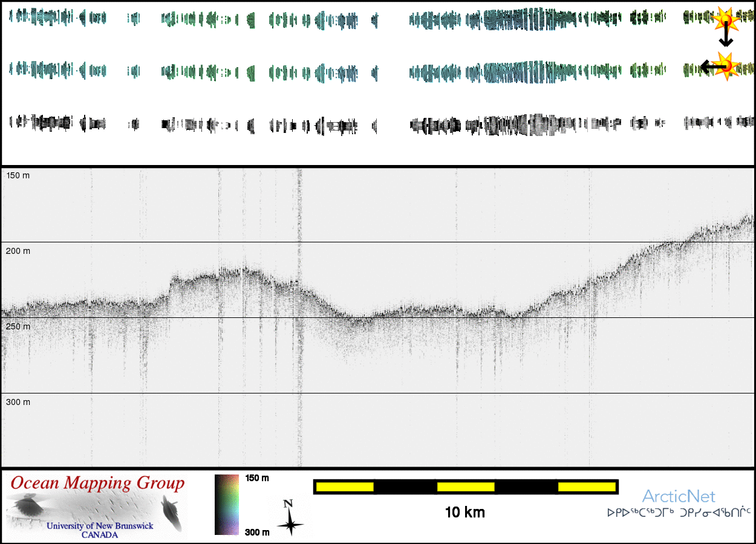Click the first yellow segment of scale bar

pyautogui.click(x=345, y=487)
